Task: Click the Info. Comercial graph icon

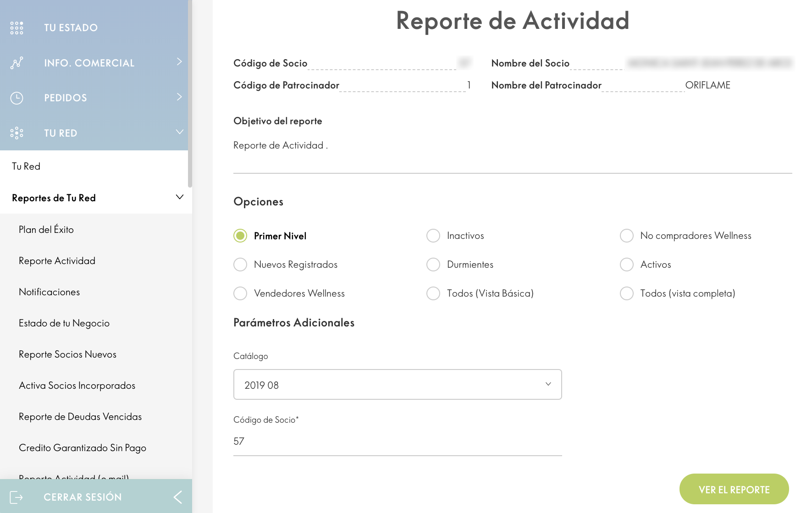Action: pos(17,63)
